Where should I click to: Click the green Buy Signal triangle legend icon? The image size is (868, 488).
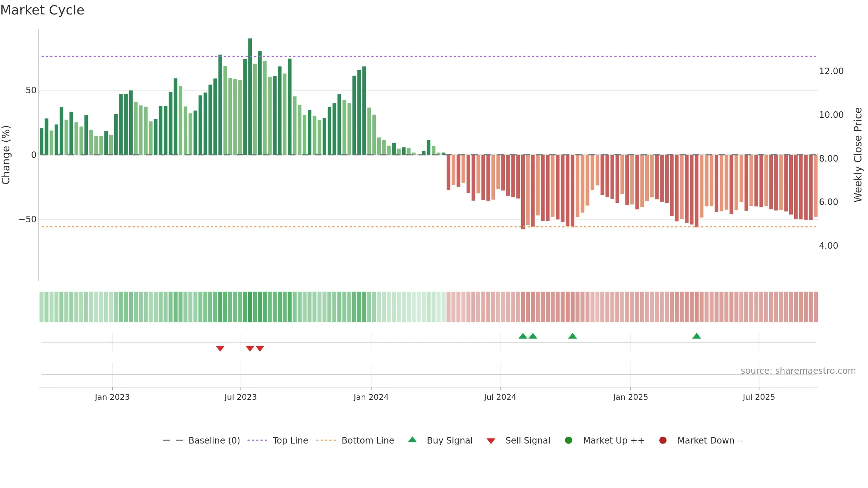coord(412,440)
